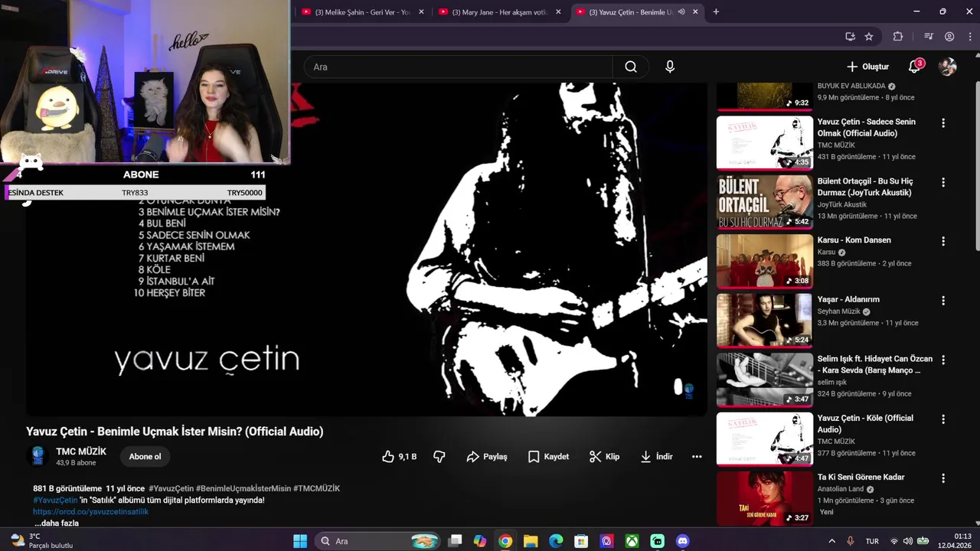Click microphone icon in system tray
This screenshot has width=980, height=551.
(851, 541)
